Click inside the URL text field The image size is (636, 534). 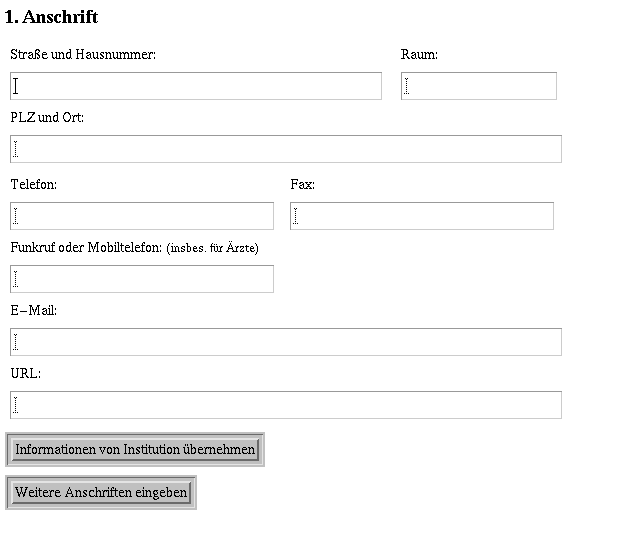[286, 405]
